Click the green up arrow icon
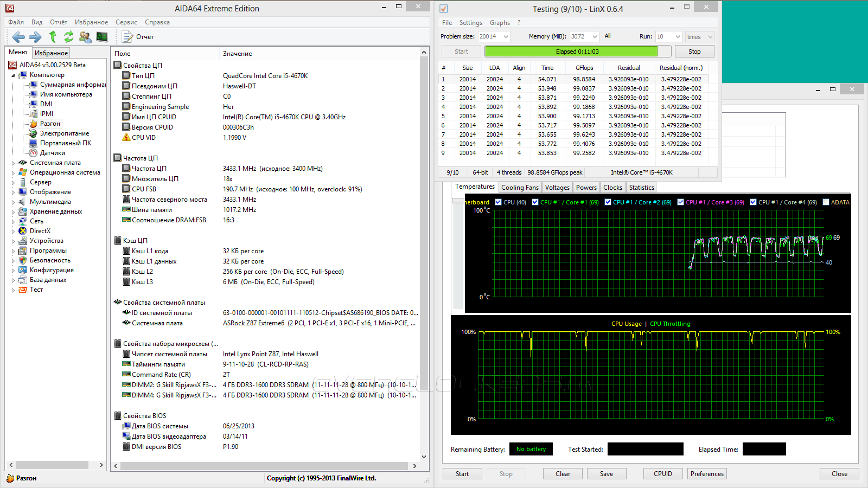The image size is (868, 488). [x=53, y=37]
